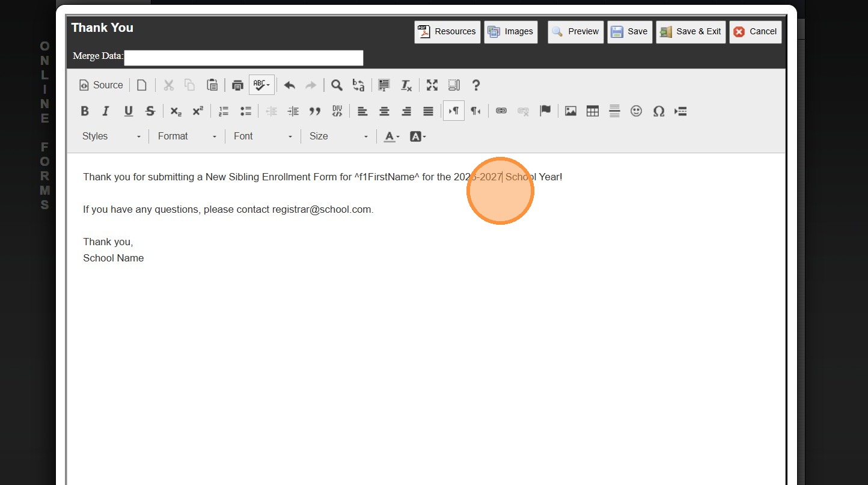Insert special character with Omega icon

pos(658,111)
